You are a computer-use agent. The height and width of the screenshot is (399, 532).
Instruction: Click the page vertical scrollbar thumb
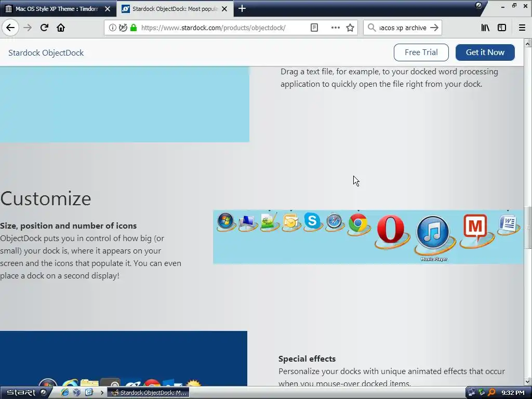pyautogui.click(x=528, y=228)
